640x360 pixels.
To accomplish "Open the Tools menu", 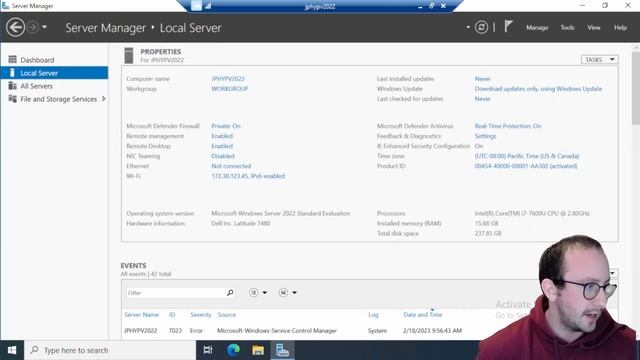I will tap(567, 27).
